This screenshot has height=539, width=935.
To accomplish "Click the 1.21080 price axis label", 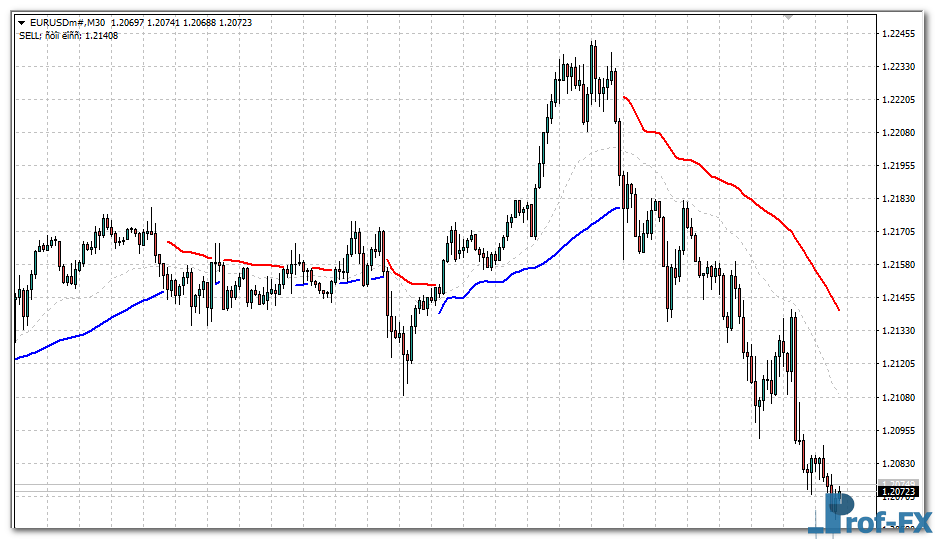I will 902,398.
